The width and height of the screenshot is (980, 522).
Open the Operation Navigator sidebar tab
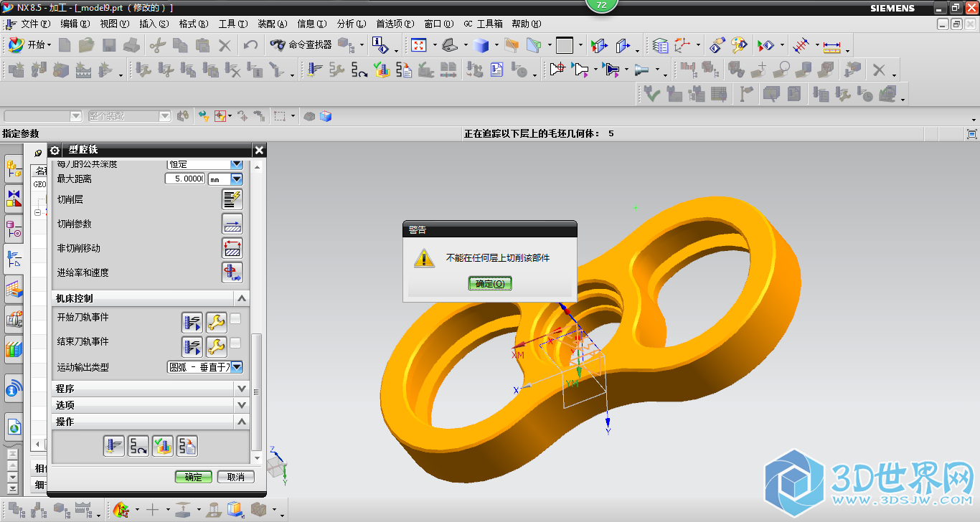tap(14, 258)
